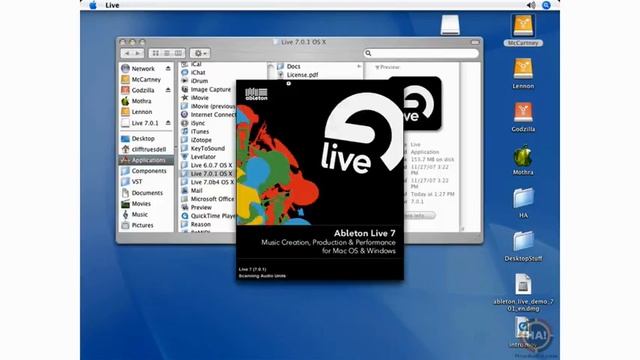Select Levelator in applications list
640x360 pixels.
[x=198, y=157]
